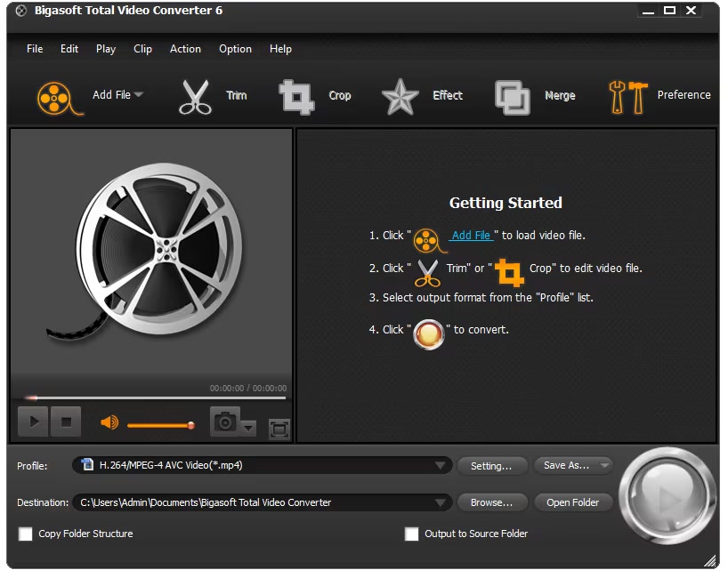The width and height of the screenshot is (728, 578).
Task: Open the Clip menu
Action: (142, 49)
